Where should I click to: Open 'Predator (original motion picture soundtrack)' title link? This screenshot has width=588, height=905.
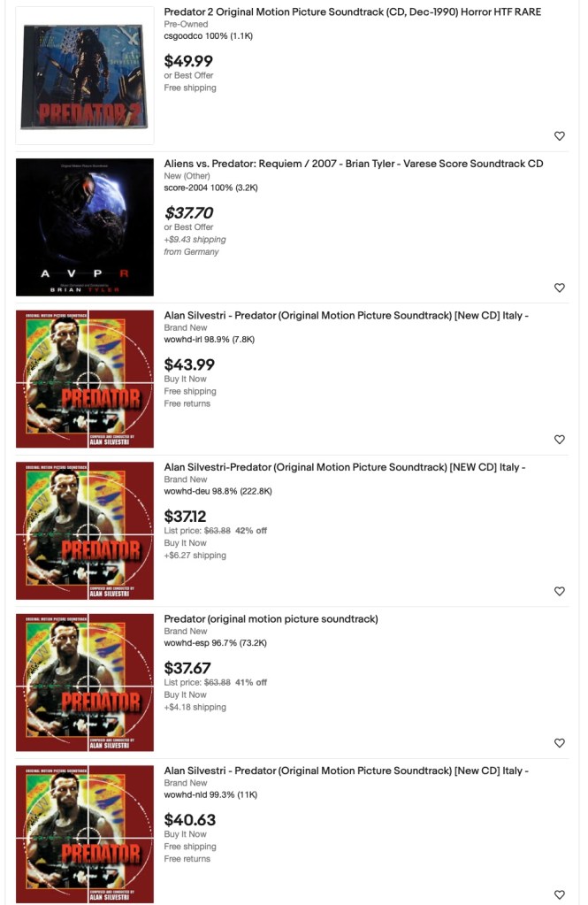click(x=271, y=618)
